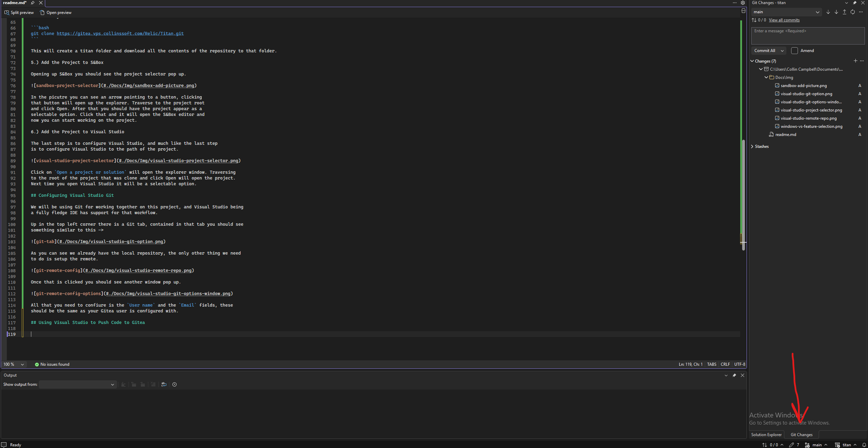The height and width of the screenshot is (448, 868).
Task: Refresh the Git Changes view
Action: (853, 12)
